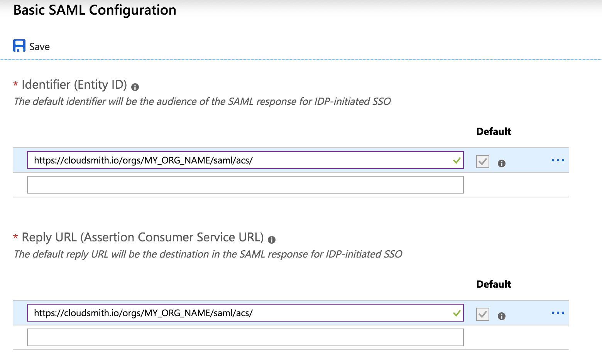
Task: Click the Save button label
Action: (x=39, y=47)
